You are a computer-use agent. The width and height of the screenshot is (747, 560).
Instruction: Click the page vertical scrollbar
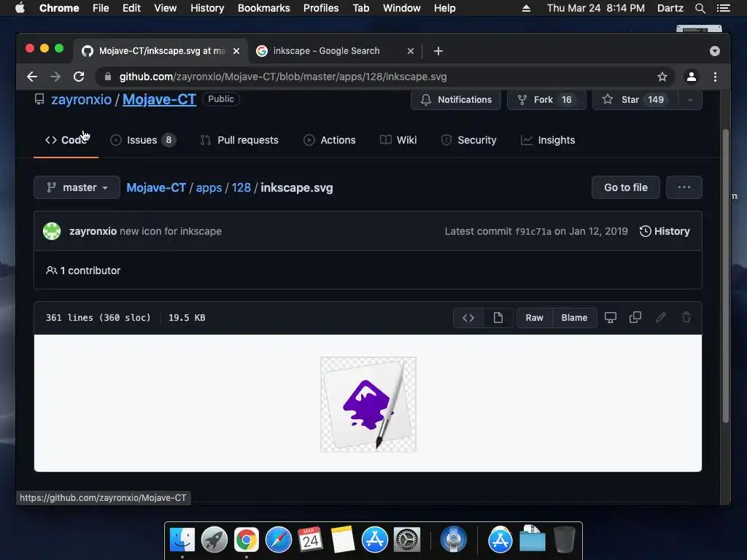point(726,276)
